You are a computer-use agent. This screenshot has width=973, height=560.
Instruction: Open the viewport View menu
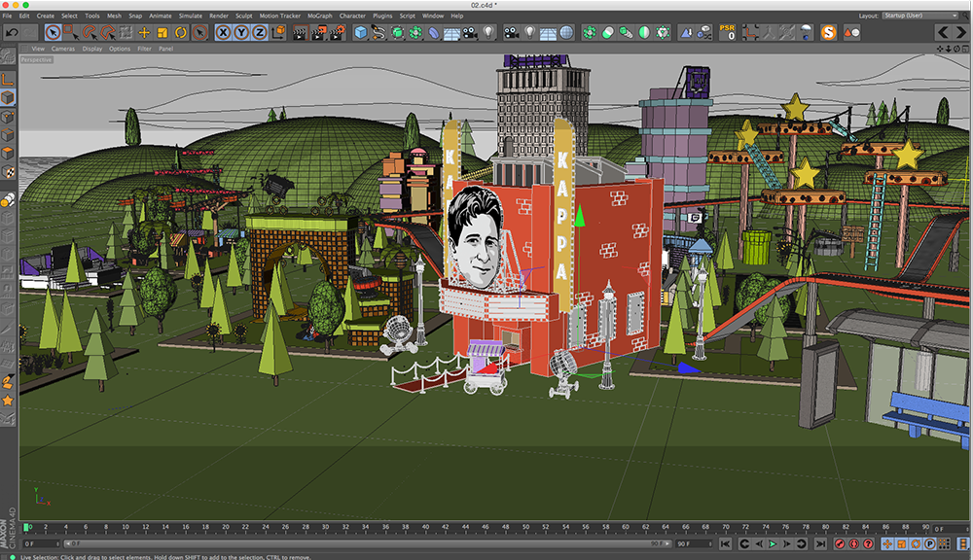click(x=38, y=49)
